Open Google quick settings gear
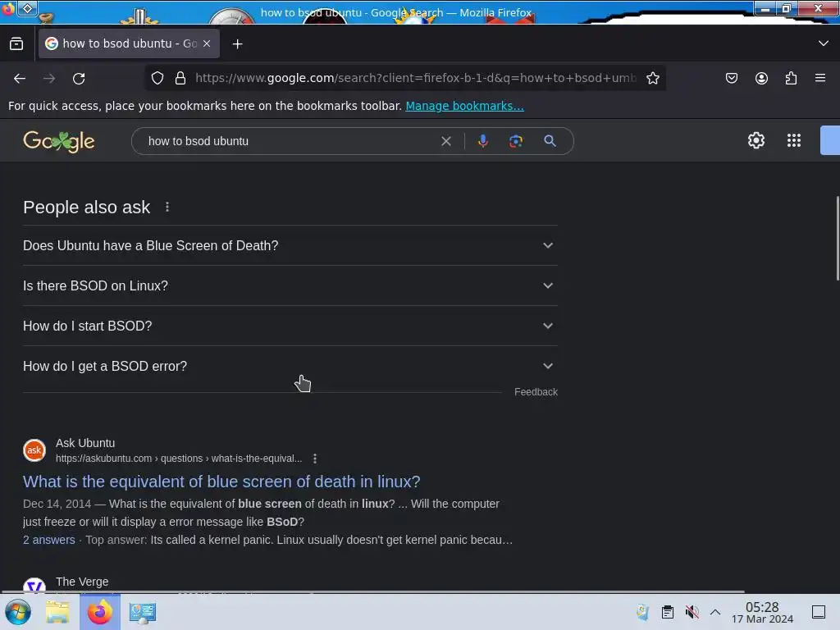Viewport: 840px width, 630px height. (x=756, y=140)
